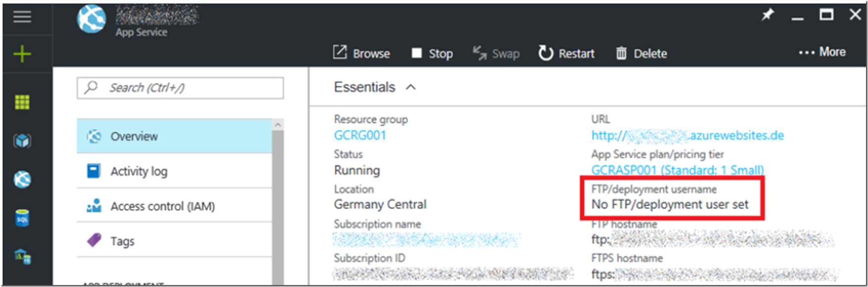This screenshot has height=287, width=868.
Task: Click the purple Tags icon
Action: point(94,240)
